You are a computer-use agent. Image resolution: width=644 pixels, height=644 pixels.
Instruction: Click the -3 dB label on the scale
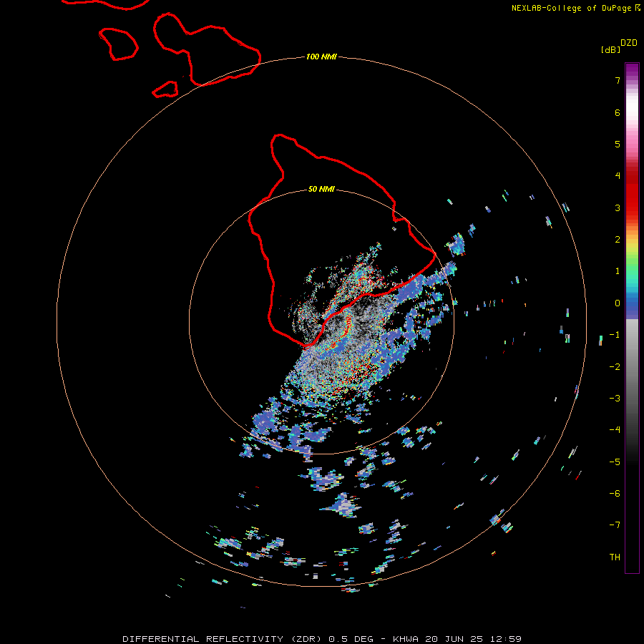615,399
